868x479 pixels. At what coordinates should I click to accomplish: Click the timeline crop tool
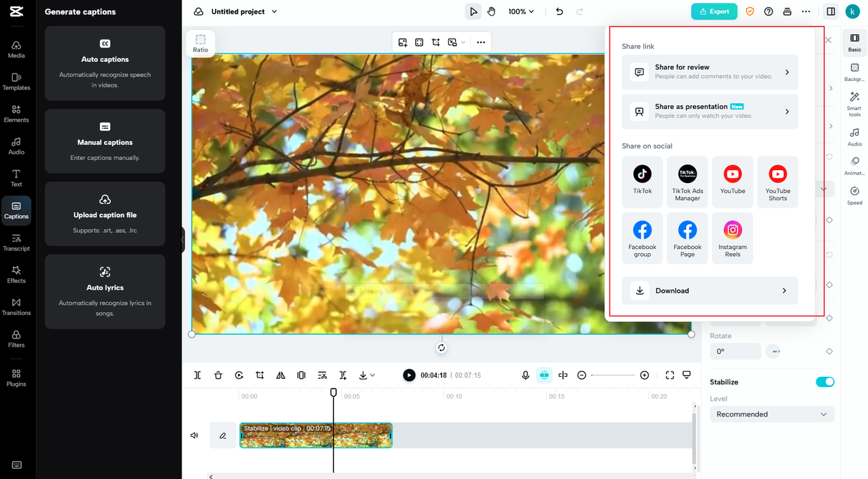click(260, 375)
